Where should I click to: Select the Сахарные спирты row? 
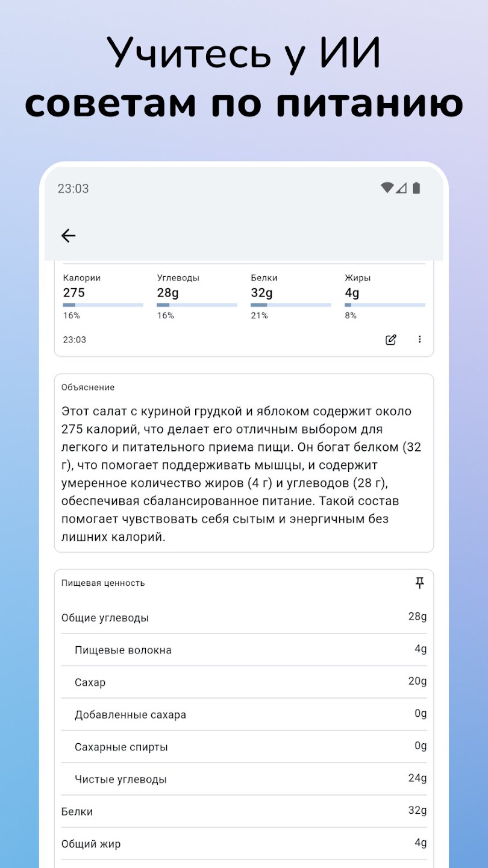[x=244, y=747]
